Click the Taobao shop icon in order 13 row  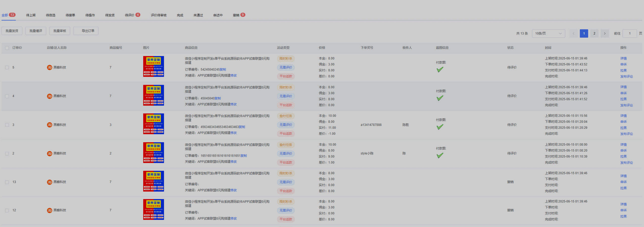49,182
